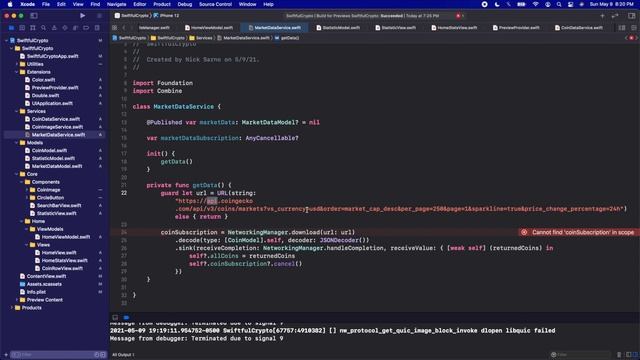
Task: Open the Source Control menu
Action: tap(215, 4)
